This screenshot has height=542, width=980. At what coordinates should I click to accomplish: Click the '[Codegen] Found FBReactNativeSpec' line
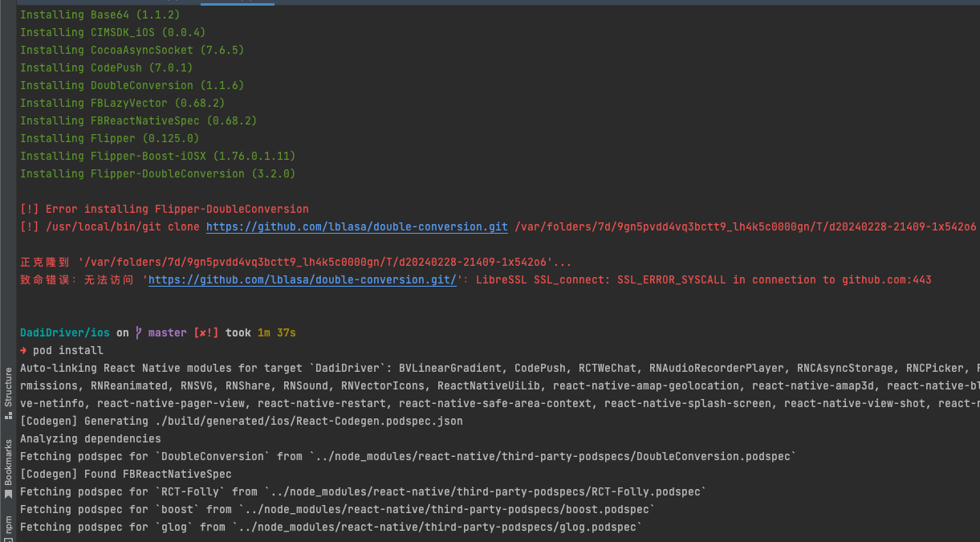126,474
